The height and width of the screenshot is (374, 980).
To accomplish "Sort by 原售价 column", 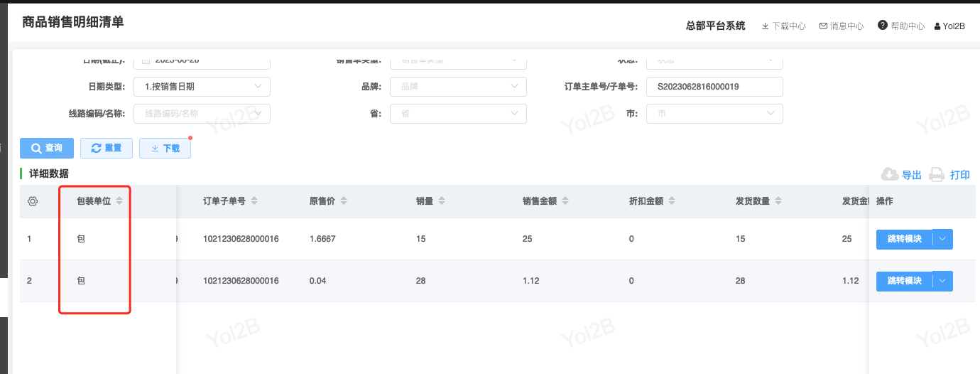I will tap(344, 201).
